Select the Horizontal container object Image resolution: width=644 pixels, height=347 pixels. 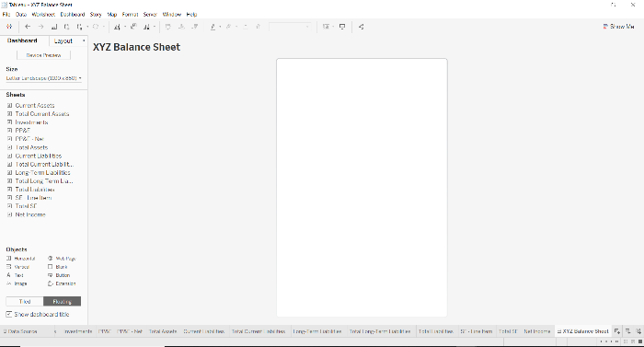point(20,259)
